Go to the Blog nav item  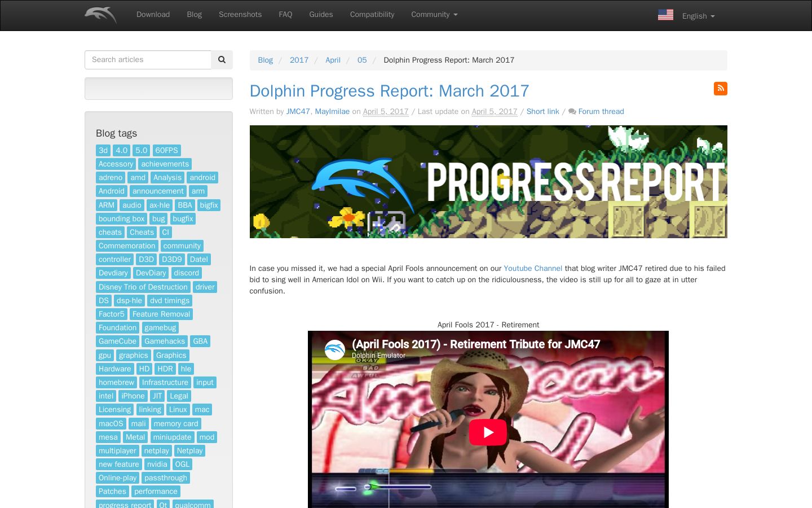(195, 15)
